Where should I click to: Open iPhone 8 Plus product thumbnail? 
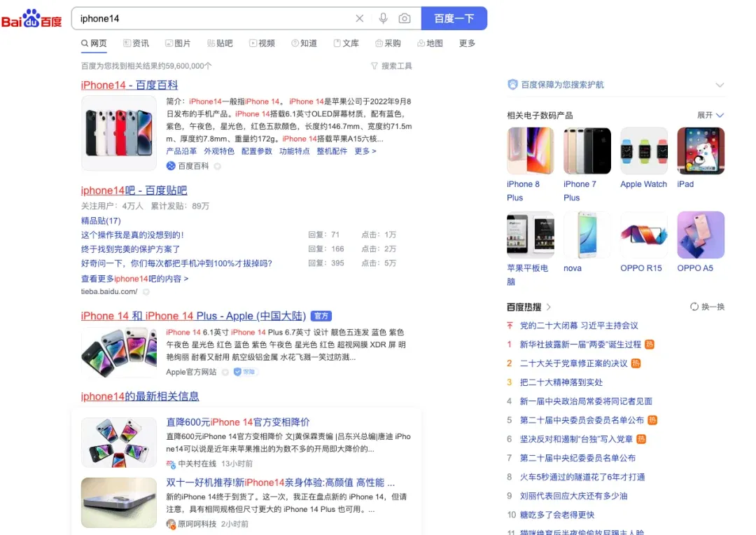point(531,151)
